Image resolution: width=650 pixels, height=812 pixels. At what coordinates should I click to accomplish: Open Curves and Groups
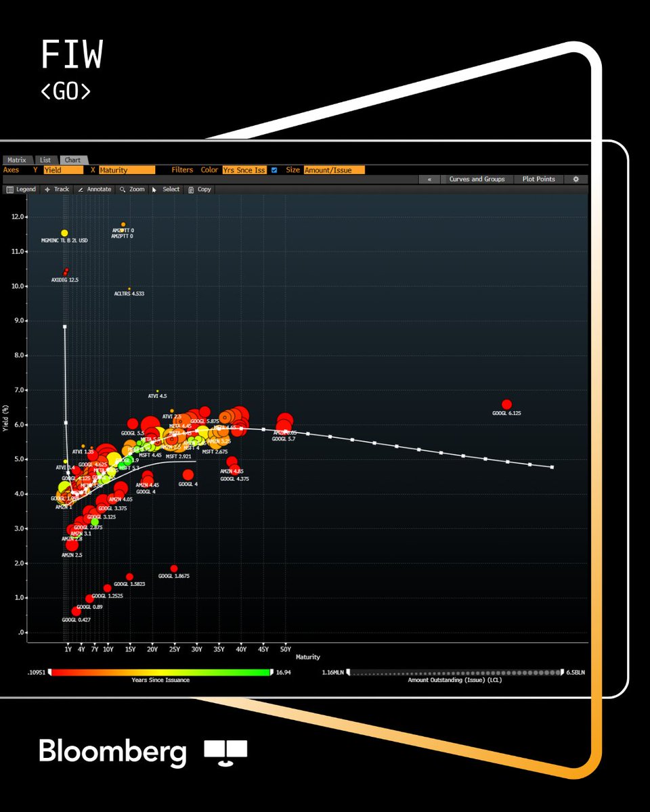coord(477,179)
